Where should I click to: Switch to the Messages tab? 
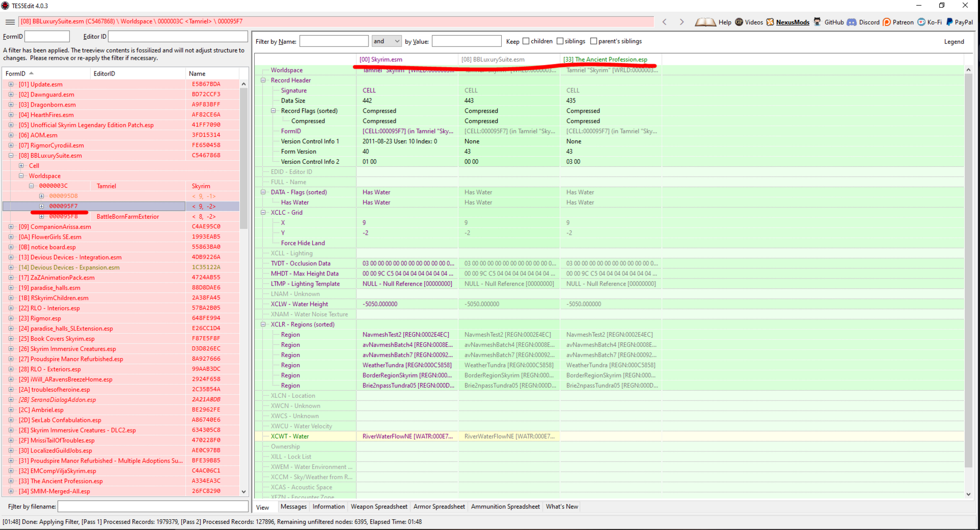tap(293, 507)
